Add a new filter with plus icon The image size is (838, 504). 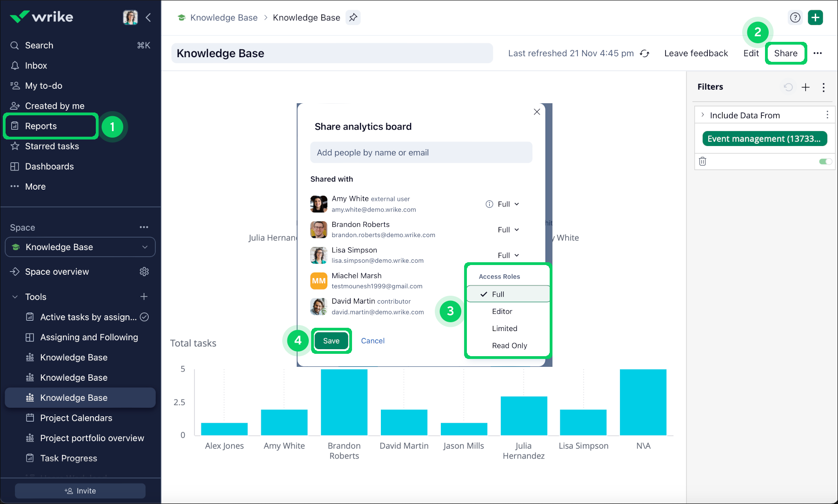click(805, 87)
